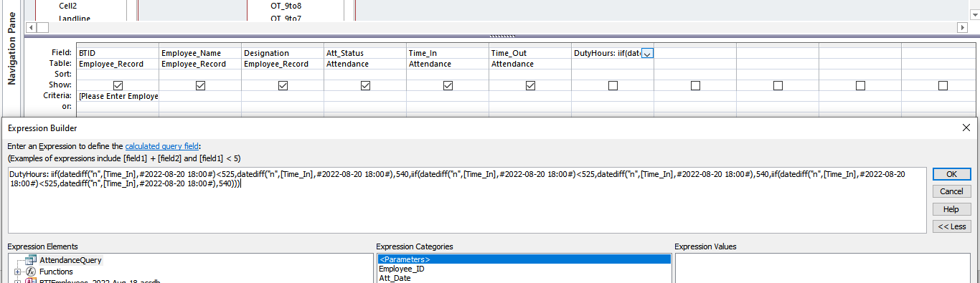Select AttendanceQuery in Expression Elements
The width and height of the screenshot is (980, 283).
pos(70,260)
